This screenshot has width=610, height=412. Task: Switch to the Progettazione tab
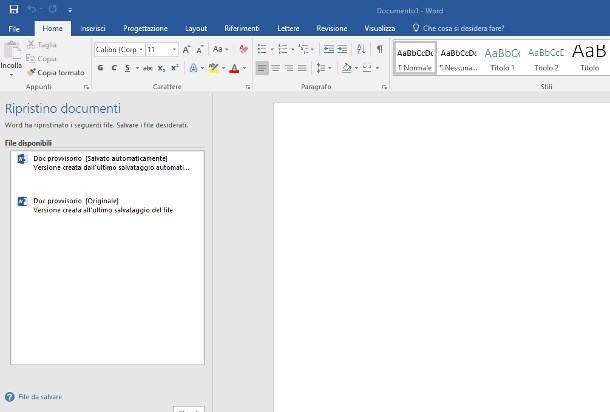[x=145, y=28]
